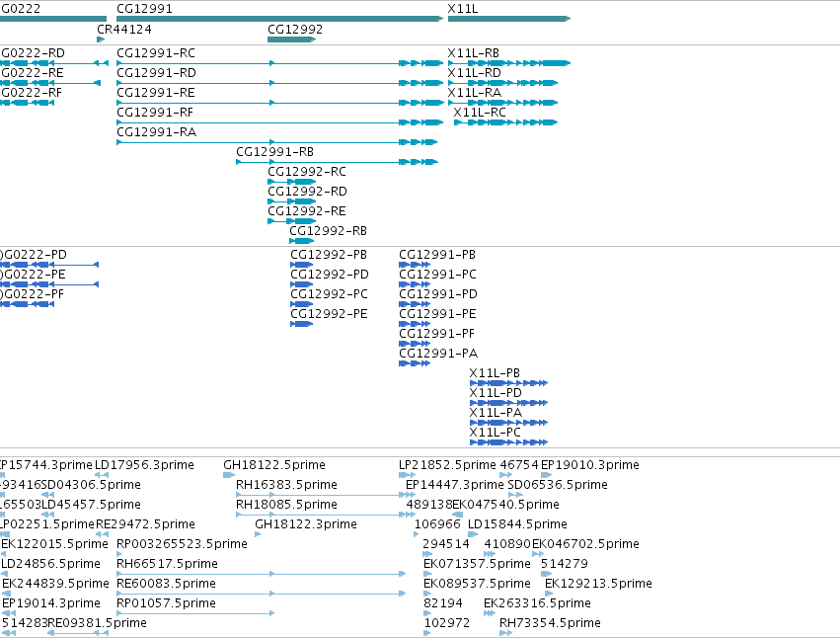Select the EK071357.5prime EST label
Image resolution: width=840 pixels, height=638 pixels.
pos(477,565)
